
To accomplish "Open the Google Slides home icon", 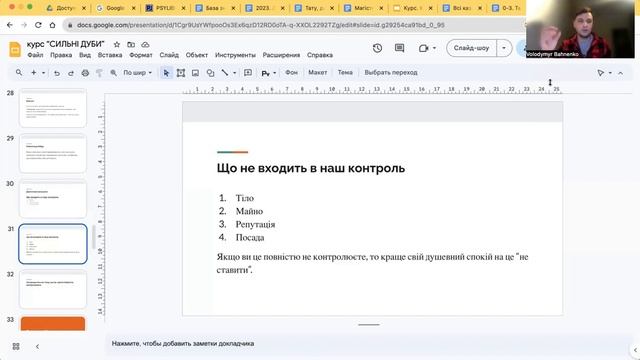I will click(x=15, y=49).
